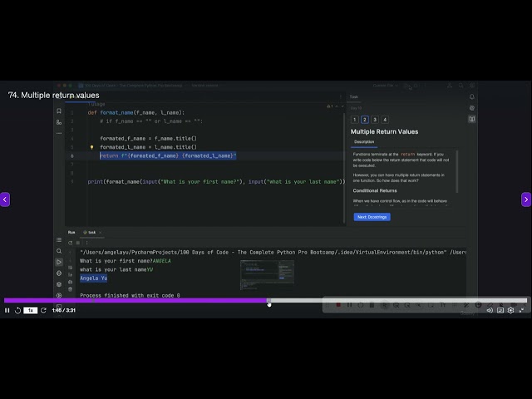Screen dimensions: 532x399
Task: Go to previous lecture with left arrow
Action: [x=5, y=199]
